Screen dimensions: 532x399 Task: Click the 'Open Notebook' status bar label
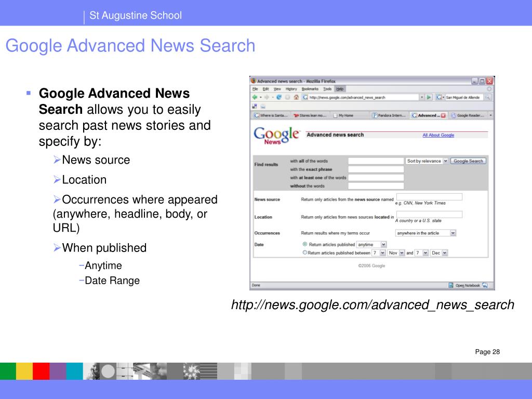click(468, 285)
